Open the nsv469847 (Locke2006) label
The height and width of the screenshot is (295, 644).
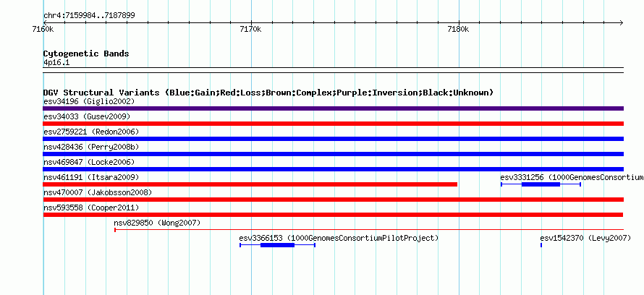pyautogui.click(x=89, y=162)
